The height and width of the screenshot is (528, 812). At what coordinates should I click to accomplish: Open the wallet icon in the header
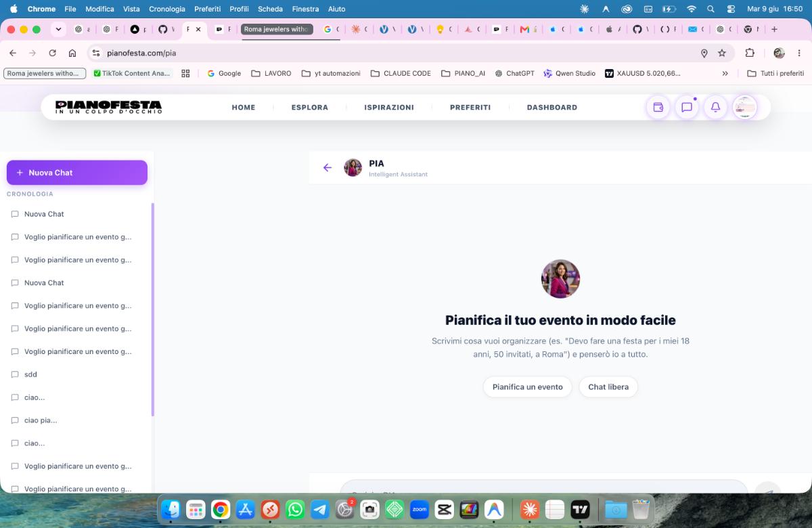click(658, 107)
